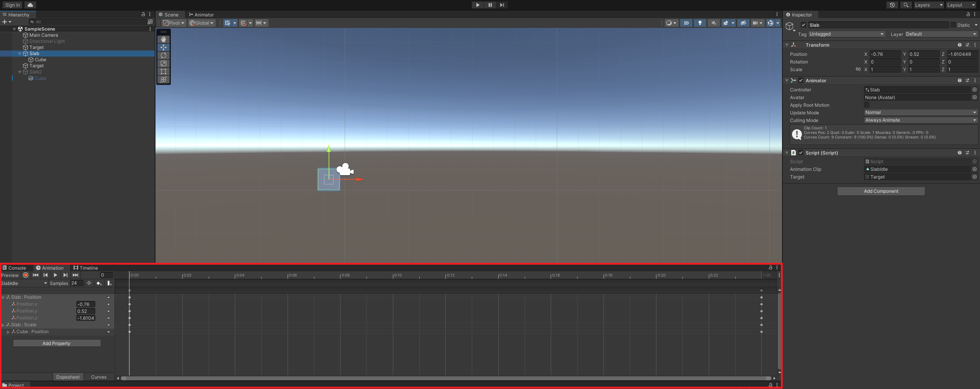Open the SlabIdle clip dropdown
This screenshot has height=389, width=980.
(x=24, y=283)
